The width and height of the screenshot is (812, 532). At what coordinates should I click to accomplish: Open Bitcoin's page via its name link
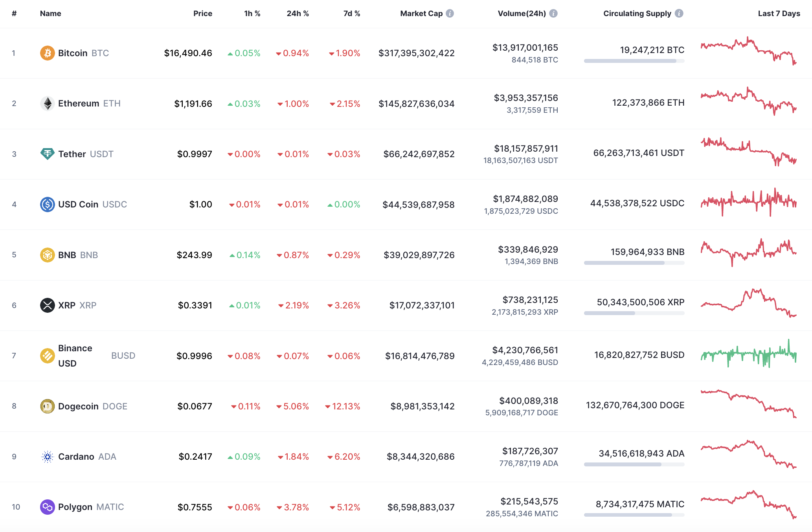[x=73, y=53]
